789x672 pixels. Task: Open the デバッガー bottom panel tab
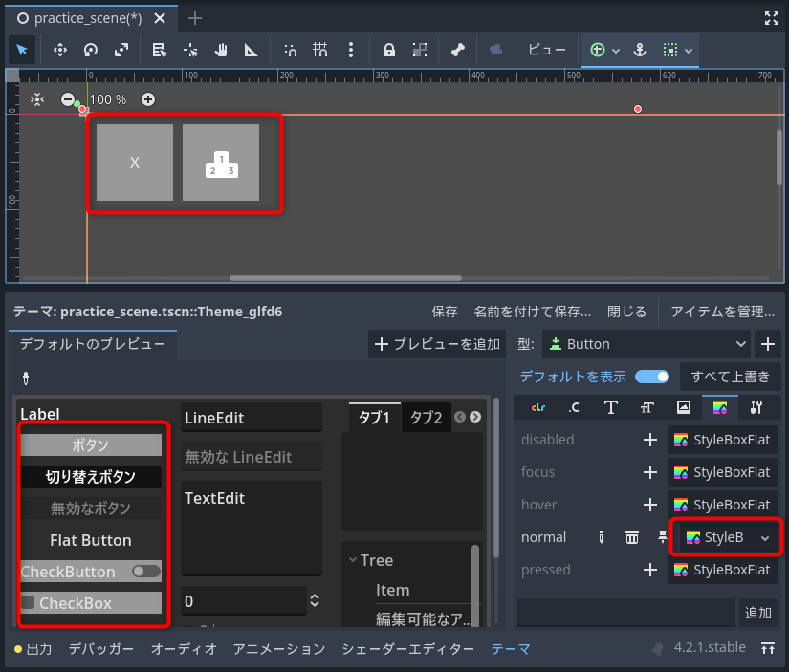(x=101, y=649)
